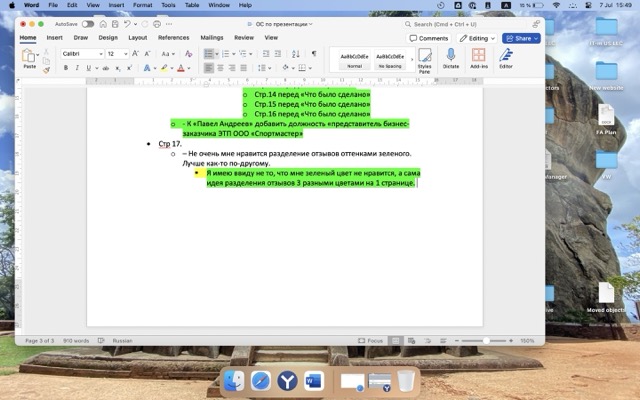Image resolution: width=640 pixels, height=400 pixels.
Task: Click the Share button
Action: tap(521, 38)
